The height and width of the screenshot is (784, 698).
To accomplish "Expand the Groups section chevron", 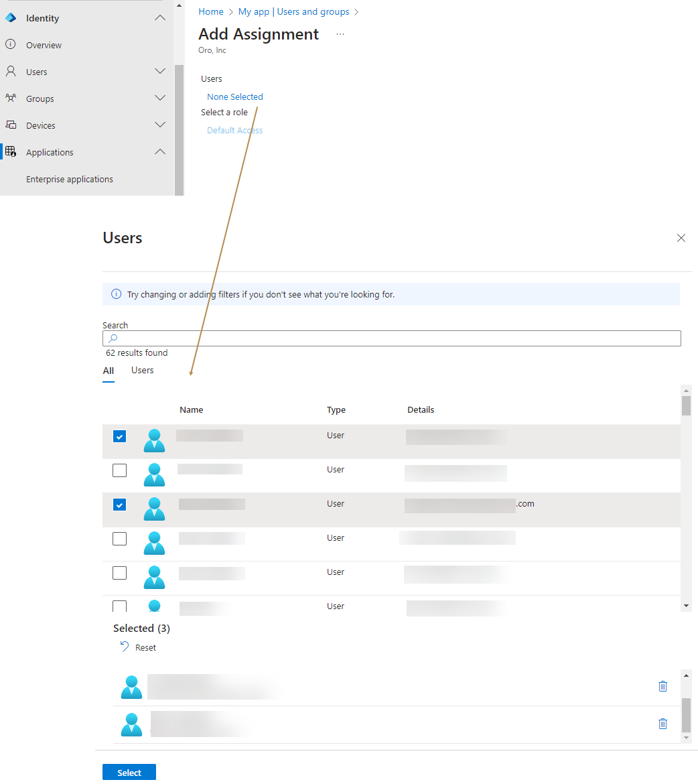I will point(160,99).
